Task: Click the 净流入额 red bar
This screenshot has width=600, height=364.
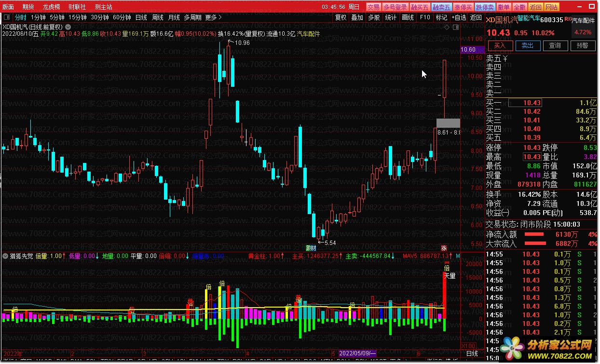Action: coord(534,234)
